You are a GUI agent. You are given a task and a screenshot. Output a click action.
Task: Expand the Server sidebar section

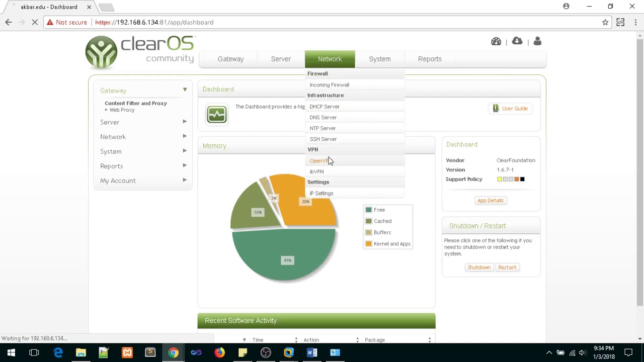(x=143, y=122)
